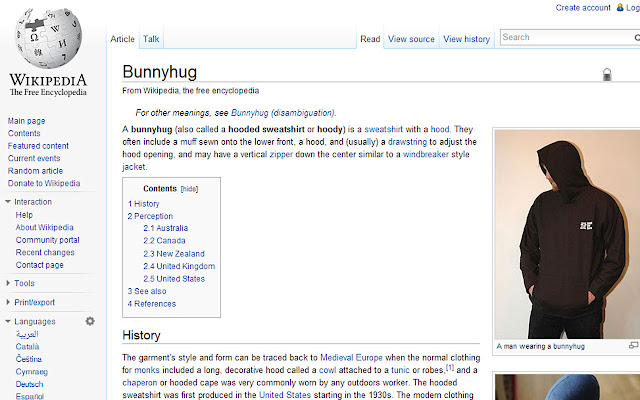The image size is (640, 400).
Task: Open the zipper article link
Action: click(x=281, y=154)
